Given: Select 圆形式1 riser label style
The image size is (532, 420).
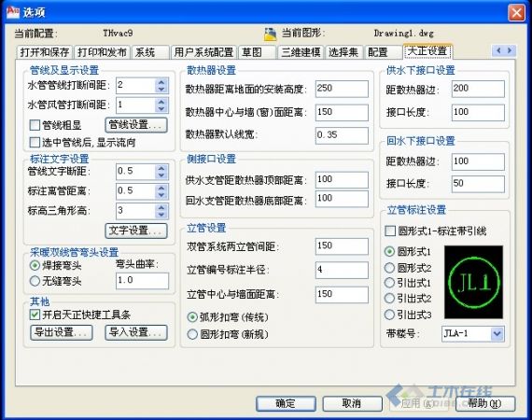Looking at the screenshot, I should 389,251.
